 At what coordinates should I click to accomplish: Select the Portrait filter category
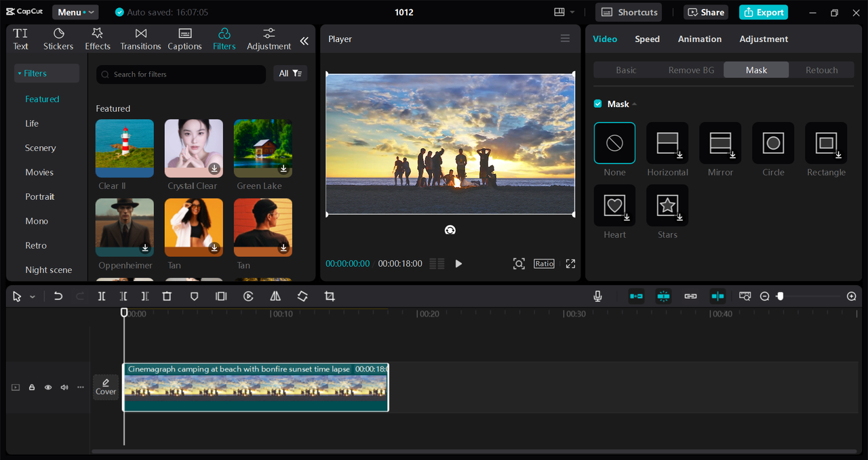point(40,196)
